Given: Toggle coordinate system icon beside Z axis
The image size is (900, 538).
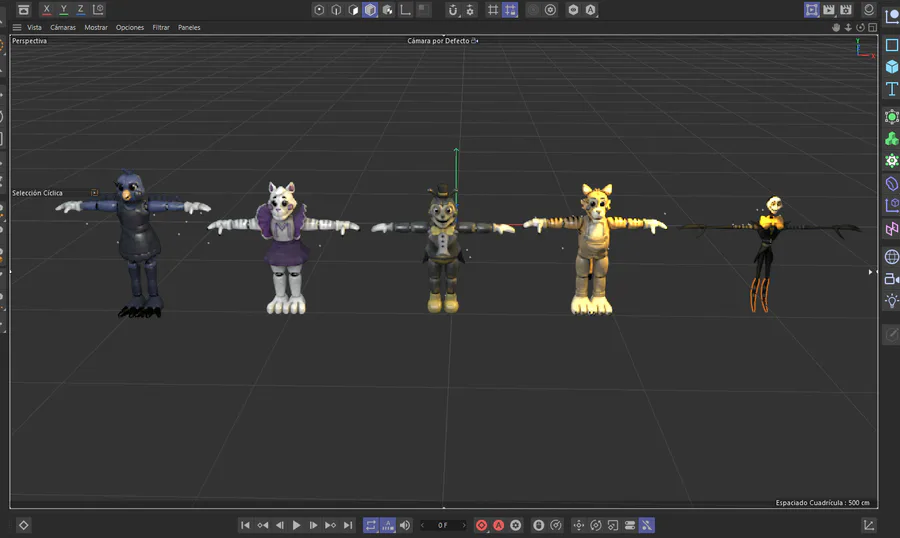Looking at the screenshot, I should 98,9.
